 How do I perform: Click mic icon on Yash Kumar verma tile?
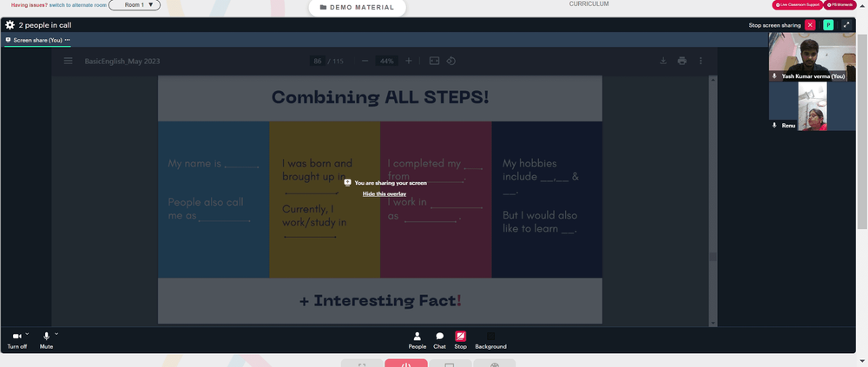pos(774,75)
